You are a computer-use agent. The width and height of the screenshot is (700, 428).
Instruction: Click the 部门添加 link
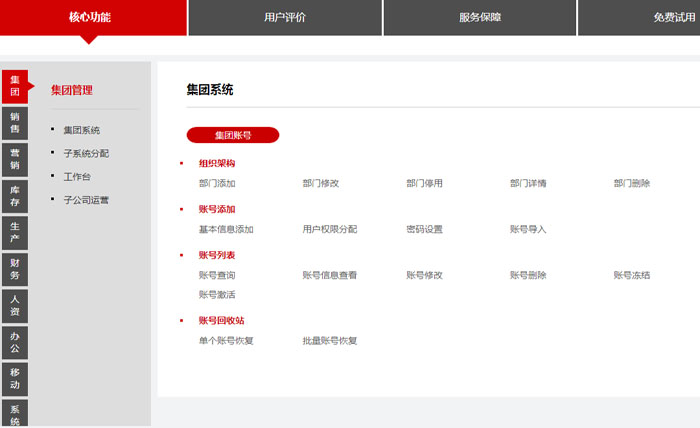point(217,183)
